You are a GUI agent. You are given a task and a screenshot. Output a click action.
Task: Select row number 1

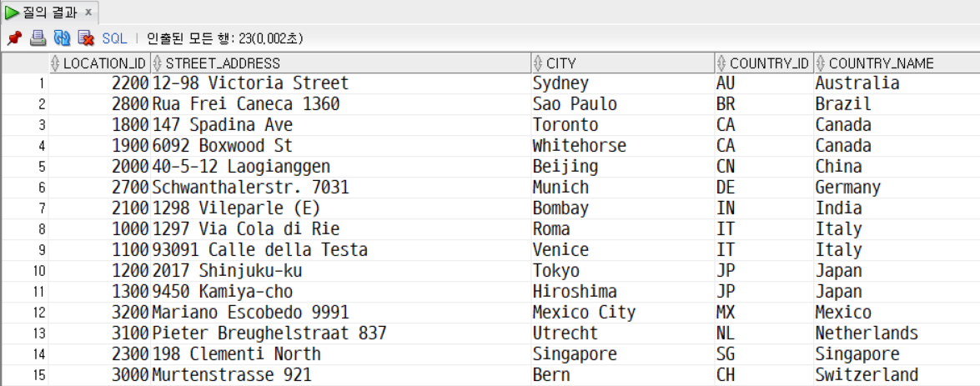pyautogui.click(x=24, y=83)
